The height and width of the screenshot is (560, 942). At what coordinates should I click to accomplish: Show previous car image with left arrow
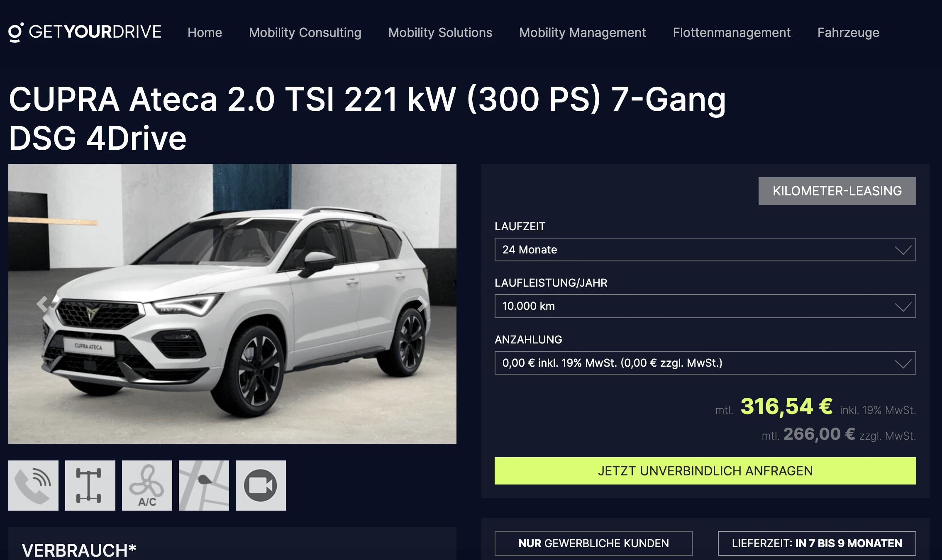click(42, 304)
